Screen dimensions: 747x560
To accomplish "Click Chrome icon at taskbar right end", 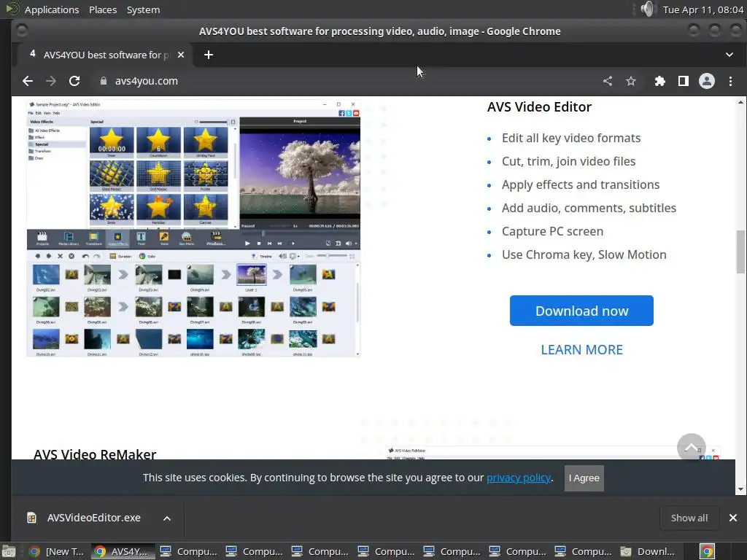I will click(707, 551).
